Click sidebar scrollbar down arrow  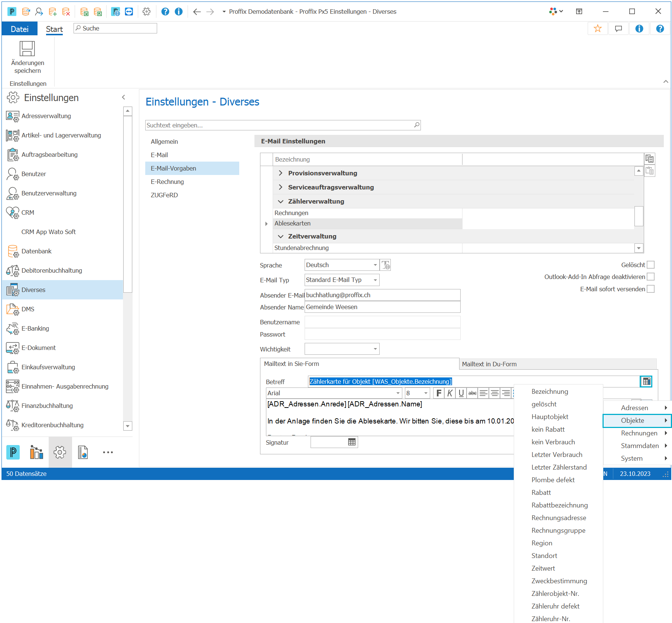[x=127, y=426]
